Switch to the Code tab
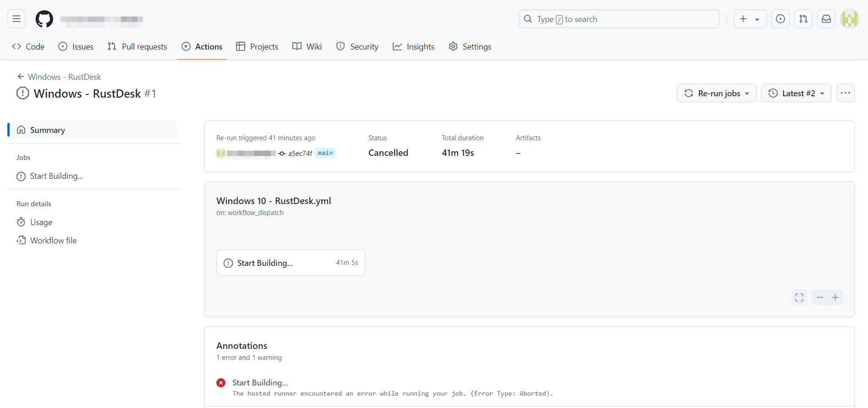The height and width of the screenshot is (408, 868). 28,46
